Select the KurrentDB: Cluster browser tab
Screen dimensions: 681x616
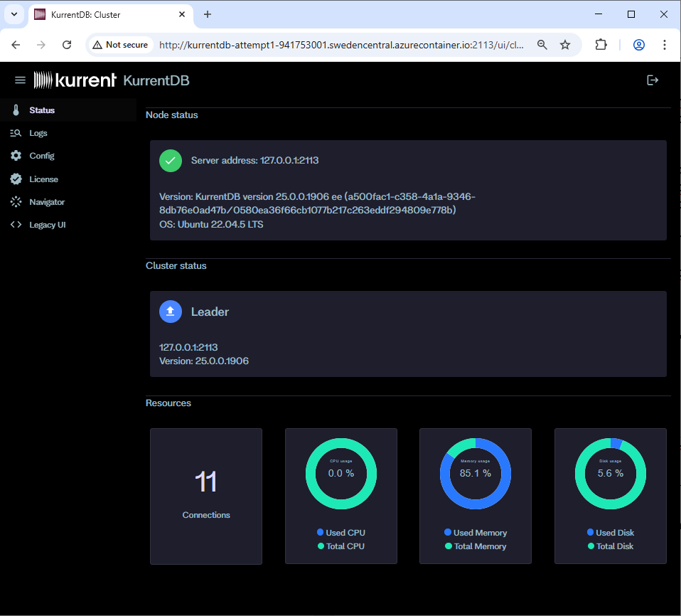[111, 14]
